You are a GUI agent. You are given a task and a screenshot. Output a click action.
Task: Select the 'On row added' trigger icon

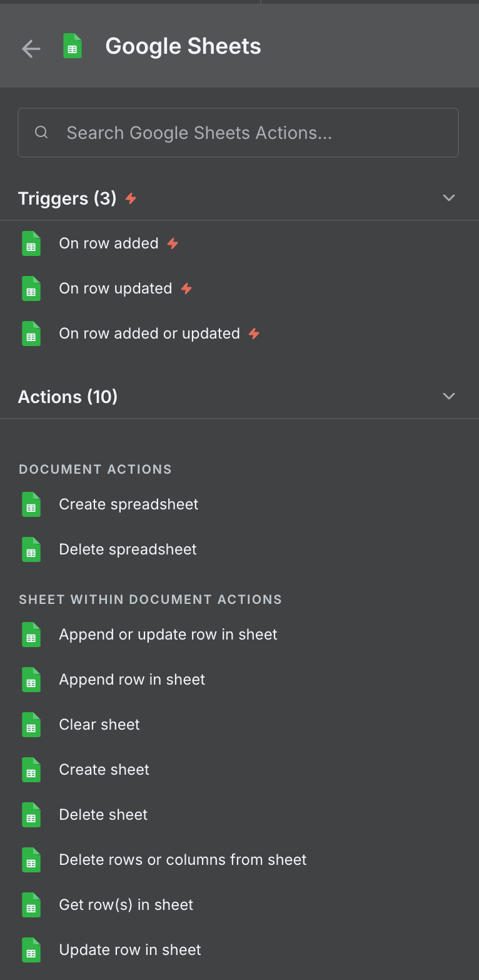[x=31, y=243]
